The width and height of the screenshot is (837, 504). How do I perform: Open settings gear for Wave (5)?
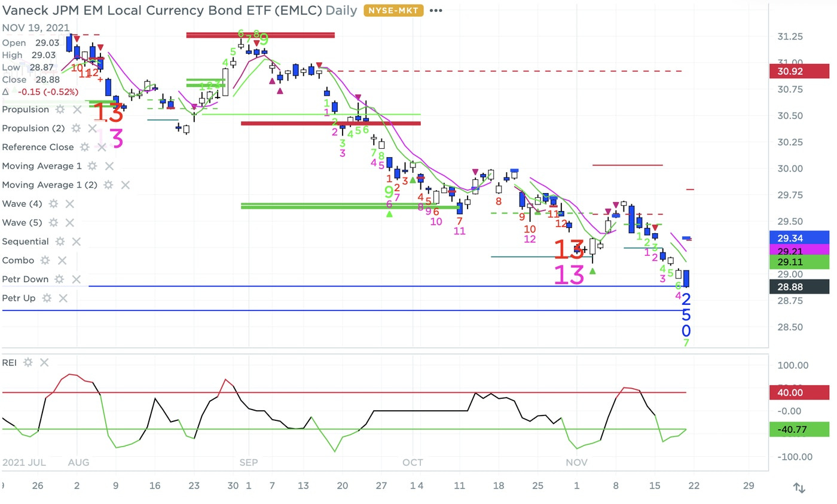(x=53, y=223)
